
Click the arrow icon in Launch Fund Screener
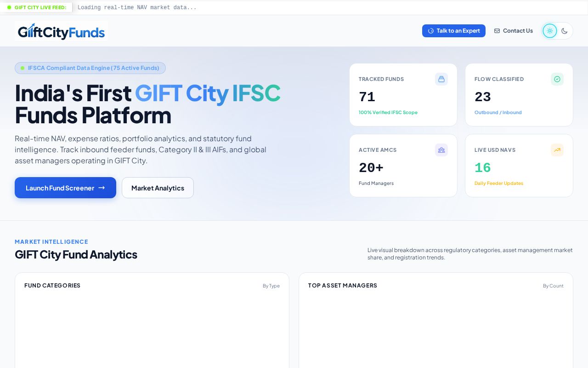(102, 188)
